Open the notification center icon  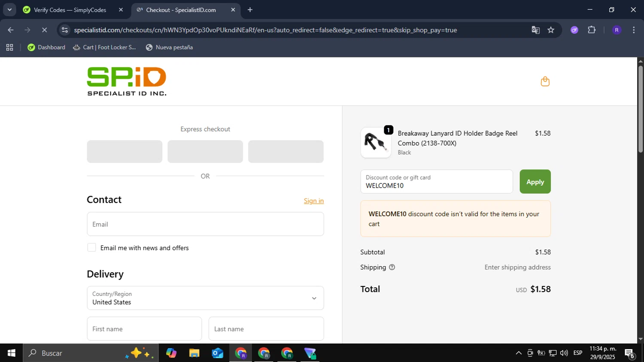tap(630, 353)
